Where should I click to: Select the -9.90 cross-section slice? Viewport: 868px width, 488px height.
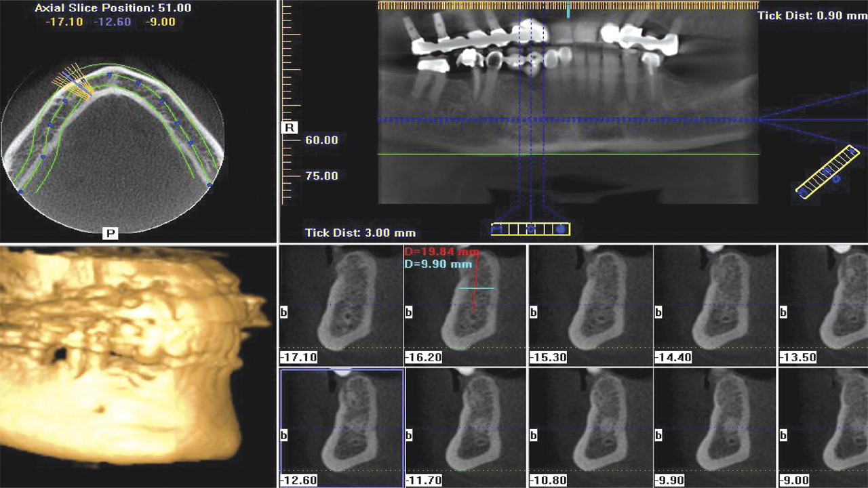(x=715, y=427)
